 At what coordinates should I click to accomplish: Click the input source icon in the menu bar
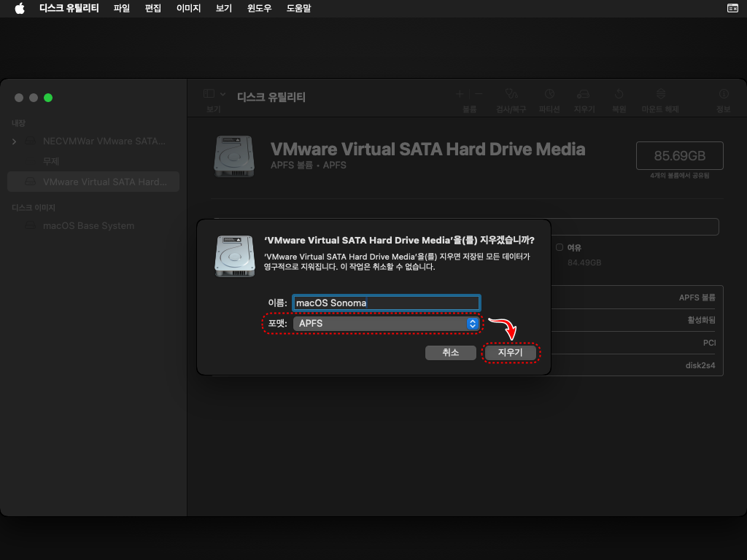click(732, 8)
